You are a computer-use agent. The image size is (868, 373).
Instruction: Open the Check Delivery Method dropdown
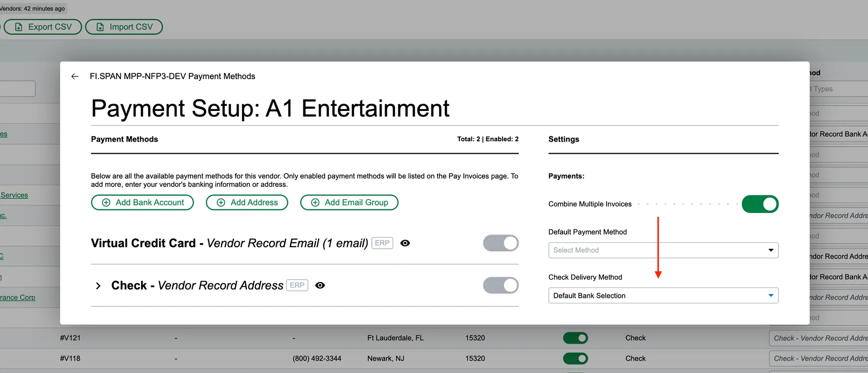click(x=663, y=295)
